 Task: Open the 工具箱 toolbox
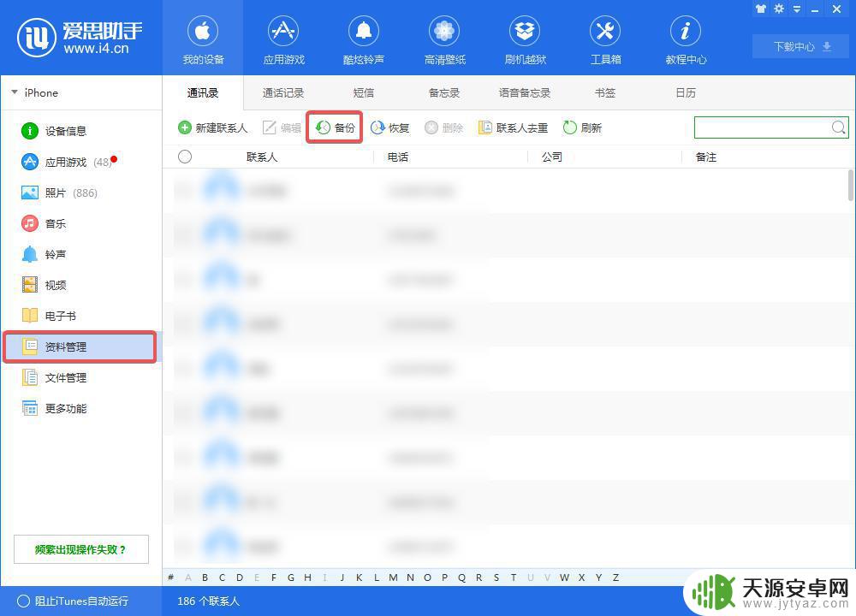(605, 38)
